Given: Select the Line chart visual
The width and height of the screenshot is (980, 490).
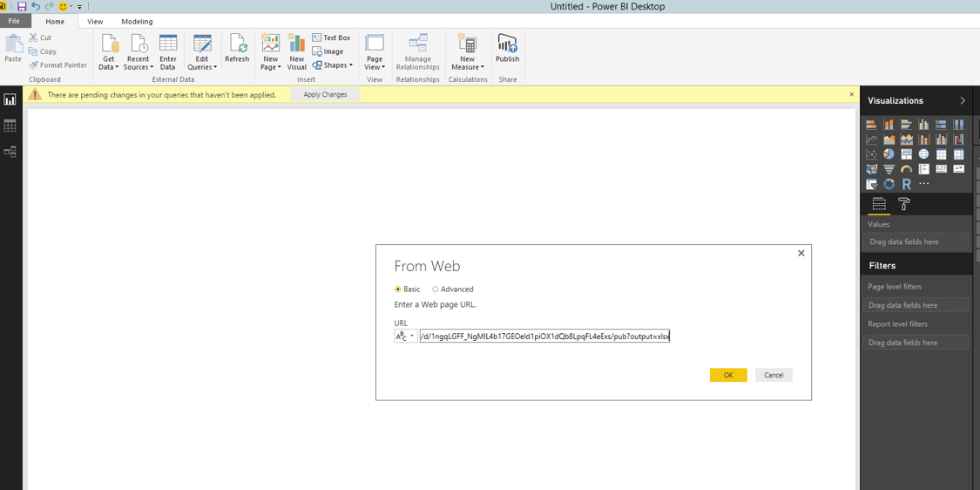Looking at the screenshot, I should tap(871, 139).
